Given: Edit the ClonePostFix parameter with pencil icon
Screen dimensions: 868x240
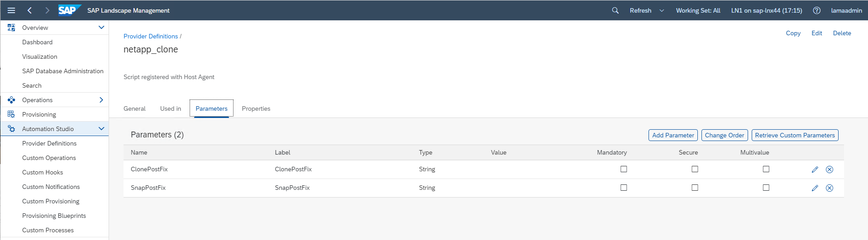Looking at the screenshot, I should tap(815, 169).
